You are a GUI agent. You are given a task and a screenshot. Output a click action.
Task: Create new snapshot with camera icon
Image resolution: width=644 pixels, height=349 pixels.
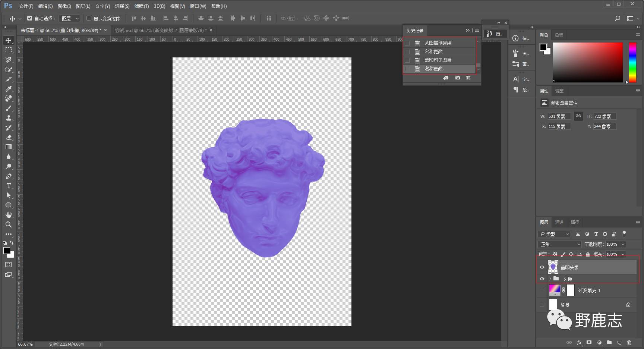458,78
